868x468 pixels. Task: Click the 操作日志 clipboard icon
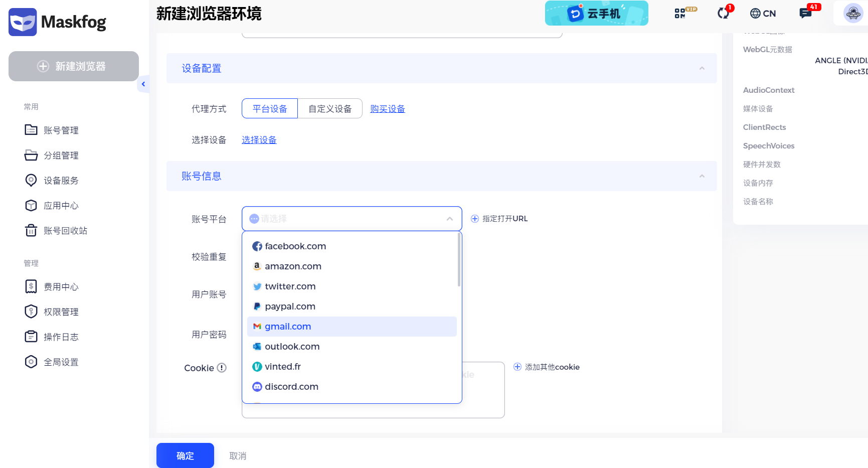point(31,337)
